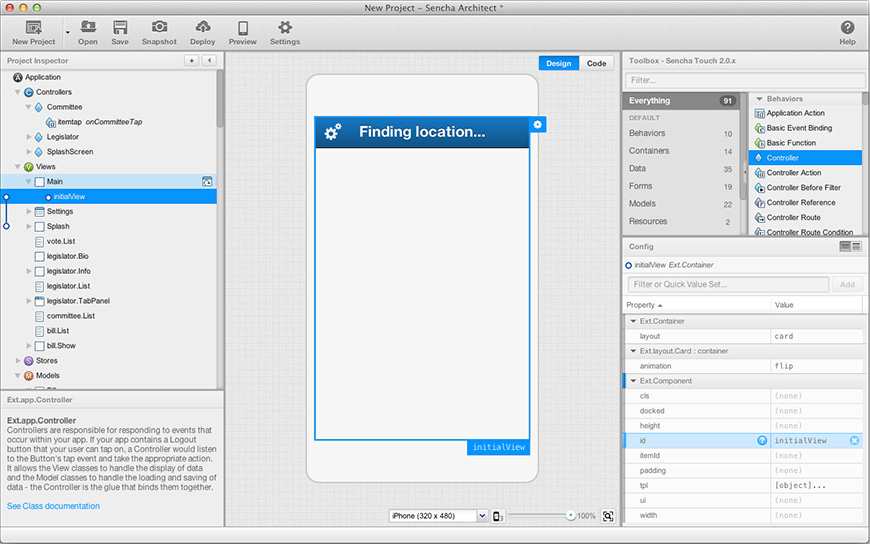Select the Everything toolbox category
The width and height of the screenshot is (870, 544).
(681, 100)
